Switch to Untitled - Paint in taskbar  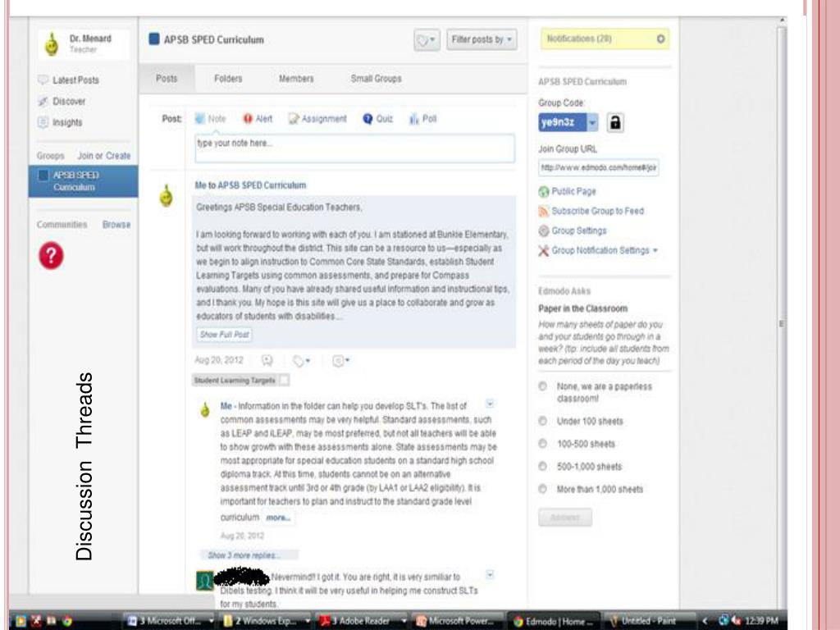pyautogui.click(x=648, y=621)
